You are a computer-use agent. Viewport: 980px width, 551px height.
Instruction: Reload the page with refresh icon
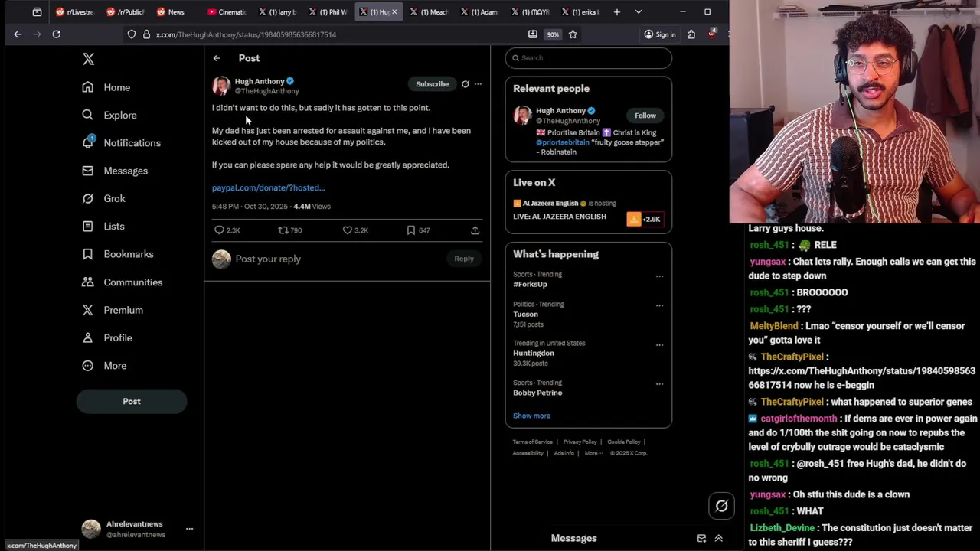click(56, 34)
